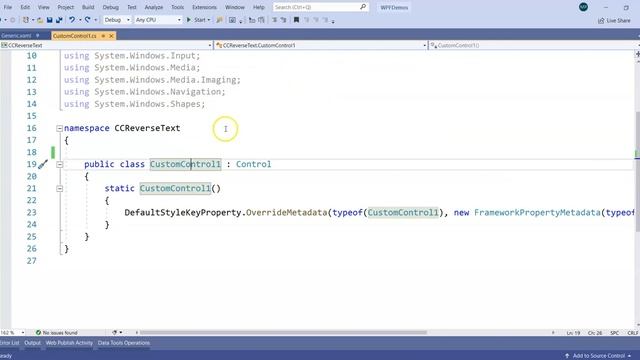Screen dimensions: 640x360
Task: Open the Project menu
Action: click(65, 7)
